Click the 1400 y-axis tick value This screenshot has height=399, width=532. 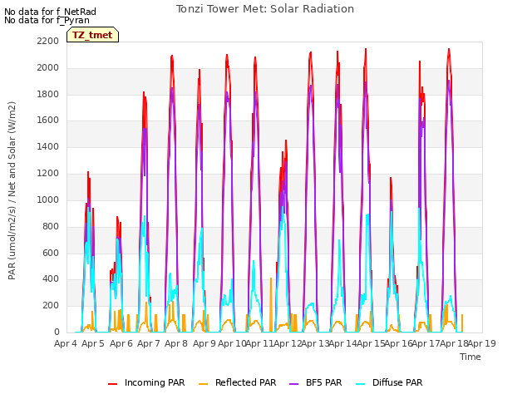pyautogui.click(x=48, y=147)
